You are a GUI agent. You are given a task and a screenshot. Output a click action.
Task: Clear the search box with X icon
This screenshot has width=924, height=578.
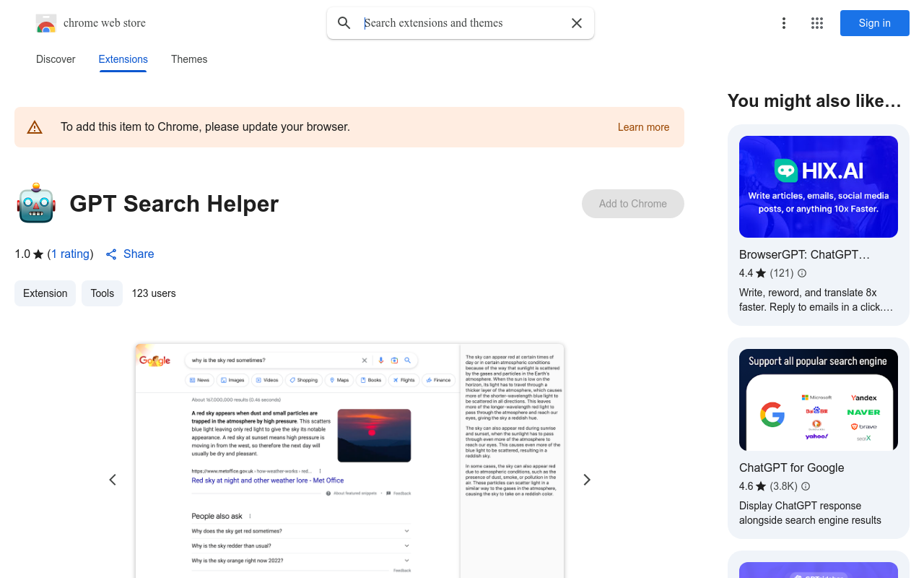(x=577, y=23)
